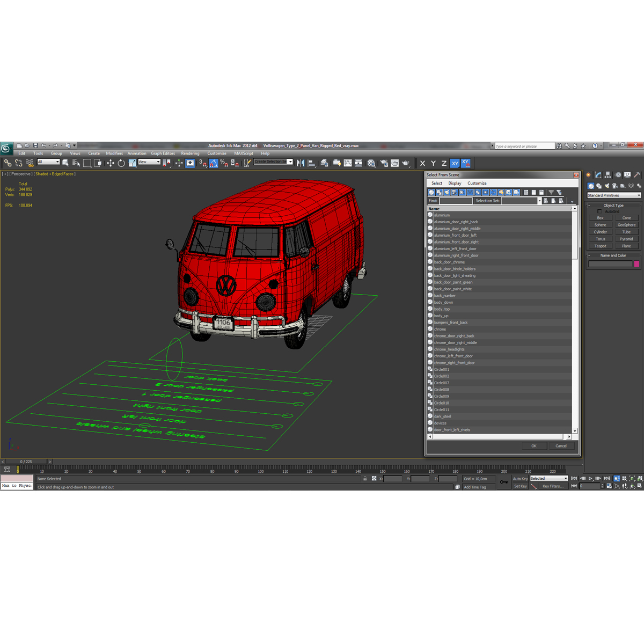Activate Select and Scale tool
The image size is (644, 644).
point(132,163)
